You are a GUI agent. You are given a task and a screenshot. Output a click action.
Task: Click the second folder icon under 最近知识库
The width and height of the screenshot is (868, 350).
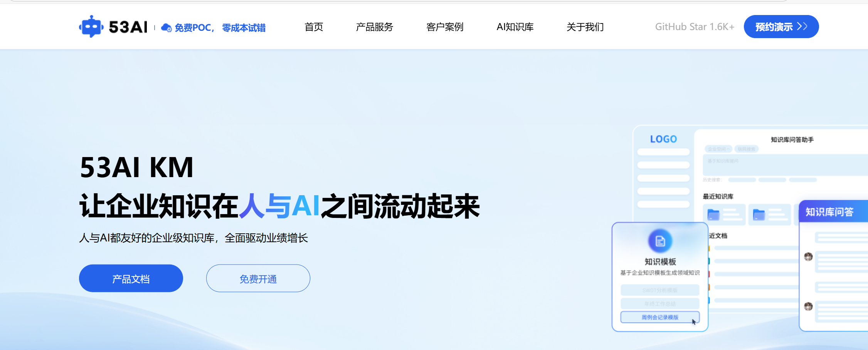[x=759, y=215]
